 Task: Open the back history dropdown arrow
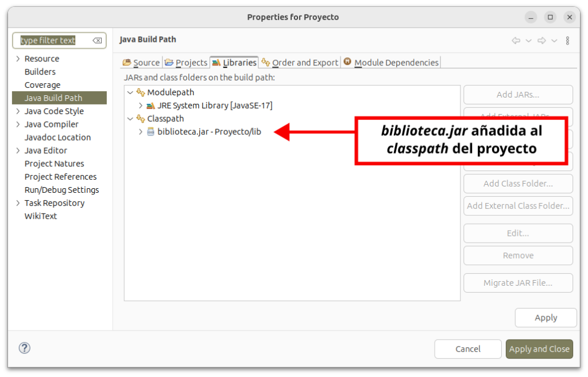[x=528, y=40]
